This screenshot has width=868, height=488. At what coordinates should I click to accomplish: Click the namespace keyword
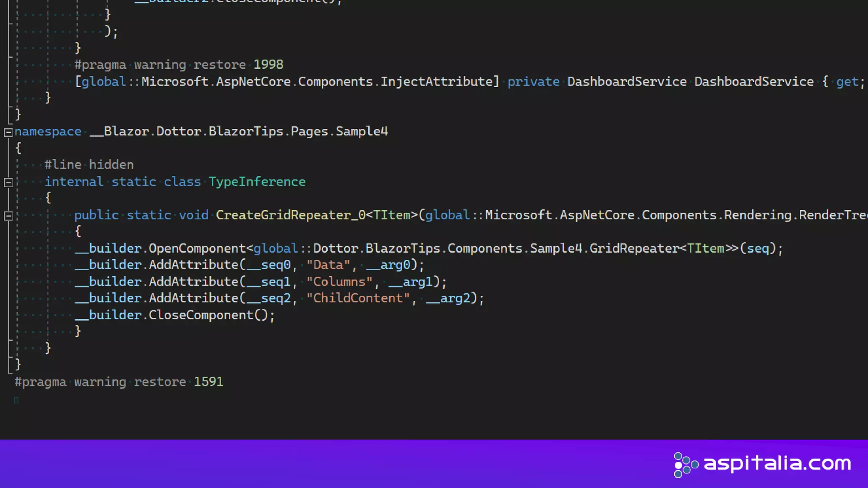coord(48,131)
